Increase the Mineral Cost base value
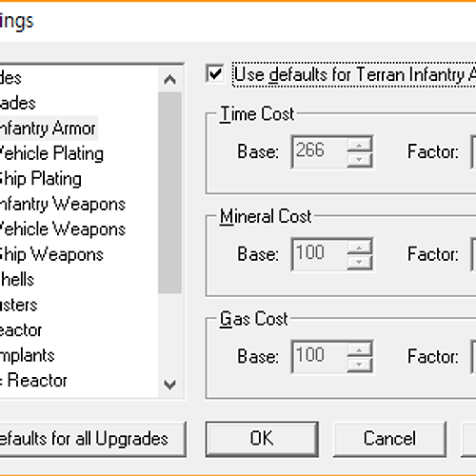 [x=359, y=248]
